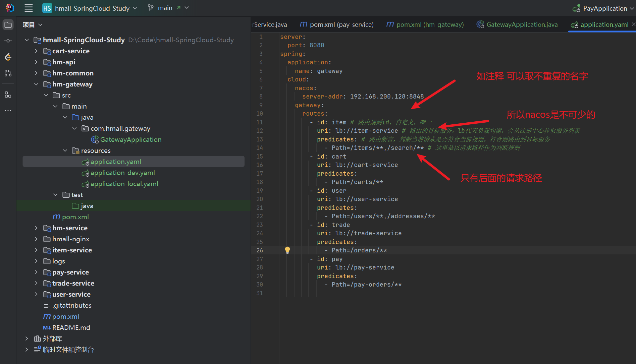This screenshot has width=636, height=364.
Task: Open the Project tool window folder icon
Action: click(x=8, y=25)
